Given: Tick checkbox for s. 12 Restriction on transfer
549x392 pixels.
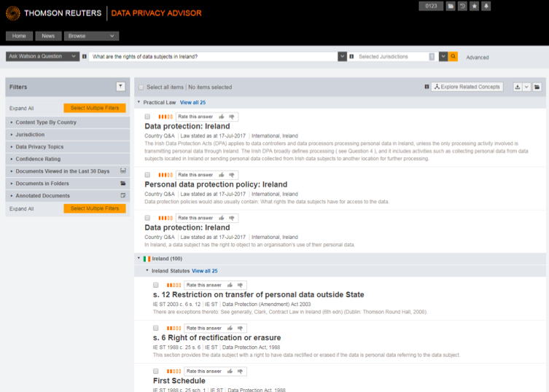Looking at the screenshot, I should pos(156,285).
